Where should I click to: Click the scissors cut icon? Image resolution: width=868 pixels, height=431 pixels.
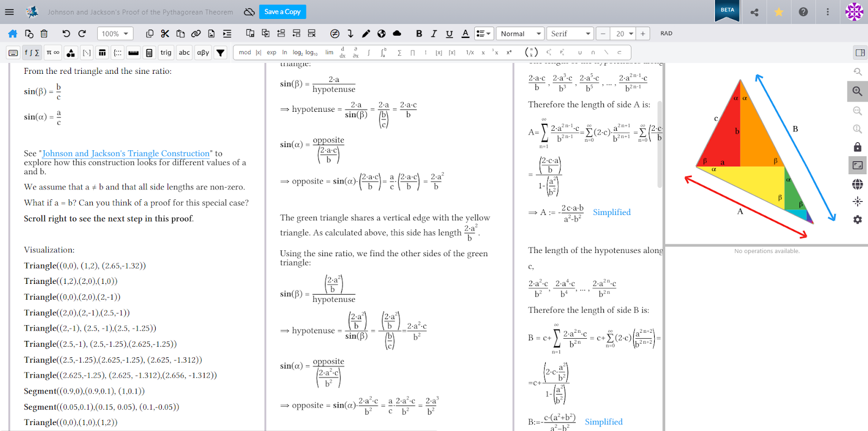(x=165, y=34)
